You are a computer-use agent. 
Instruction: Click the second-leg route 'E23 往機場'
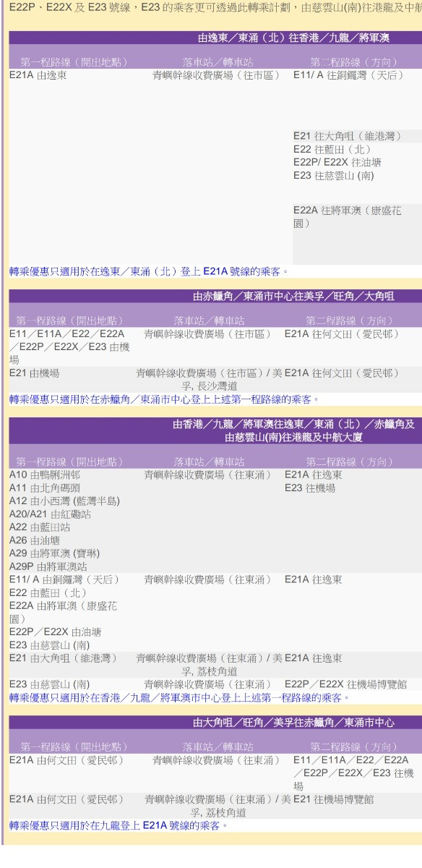click(309, 488)
